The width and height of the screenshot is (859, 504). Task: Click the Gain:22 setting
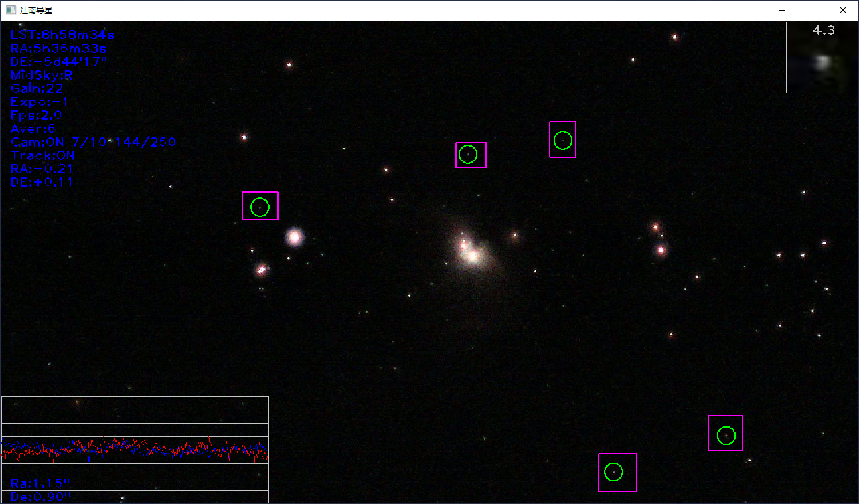click(37, 89)
